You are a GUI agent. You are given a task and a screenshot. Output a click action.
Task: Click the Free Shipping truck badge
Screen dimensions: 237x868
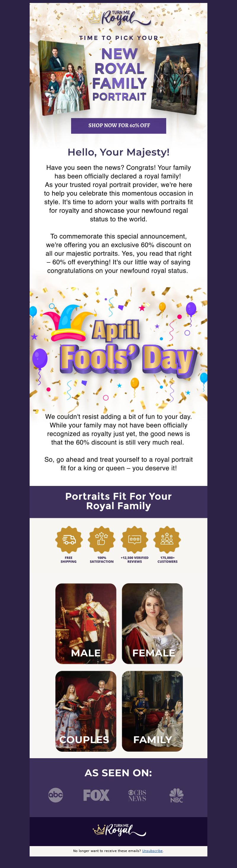[69, 540]
